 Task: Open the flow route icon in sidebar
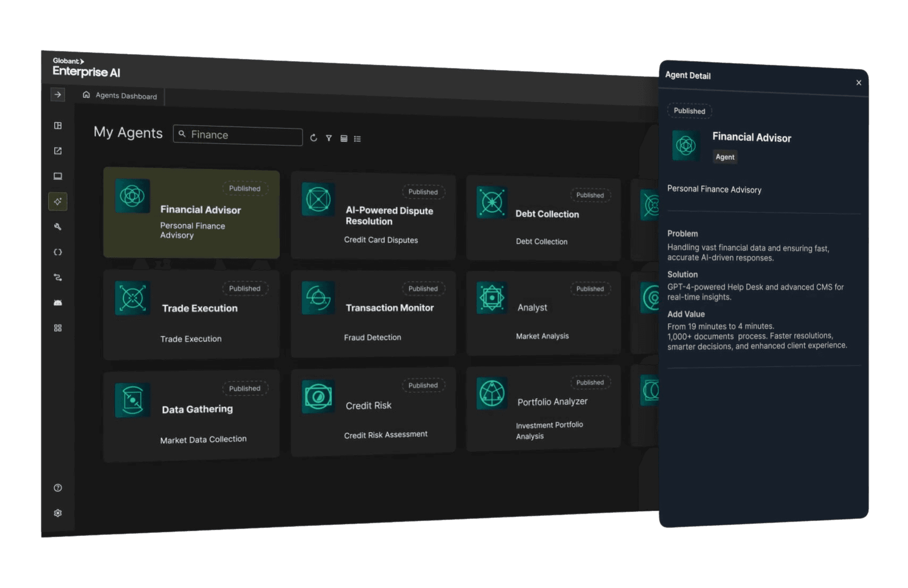58,278
